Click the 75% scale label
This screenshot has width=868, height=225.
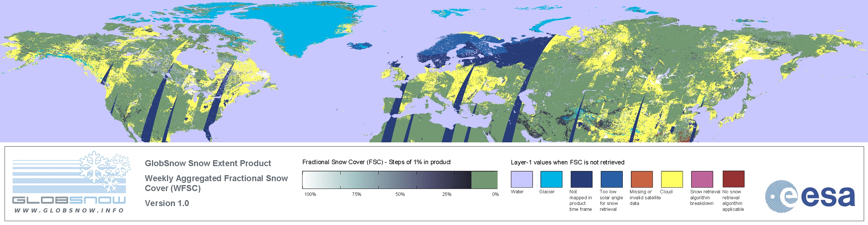357,194
